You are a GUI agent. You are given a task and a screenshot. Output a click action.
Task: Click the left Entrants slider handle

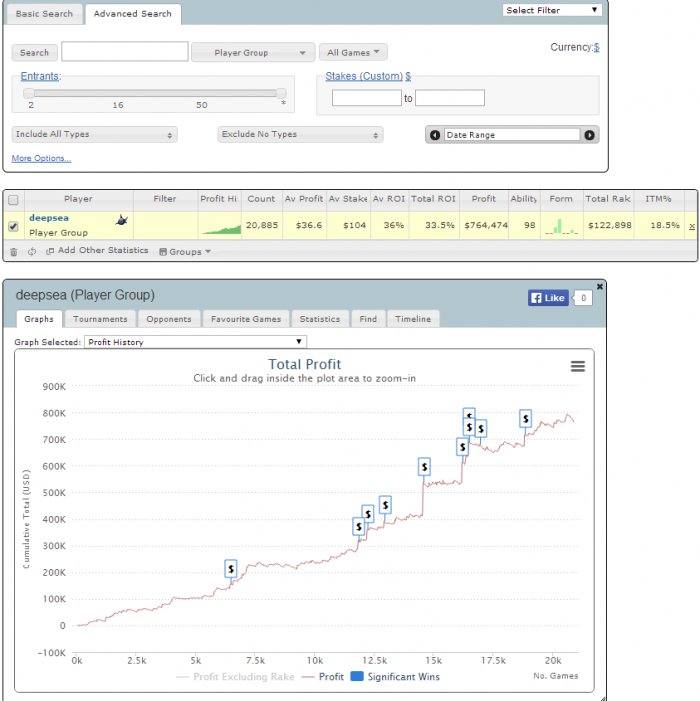(x=29, y=93)
